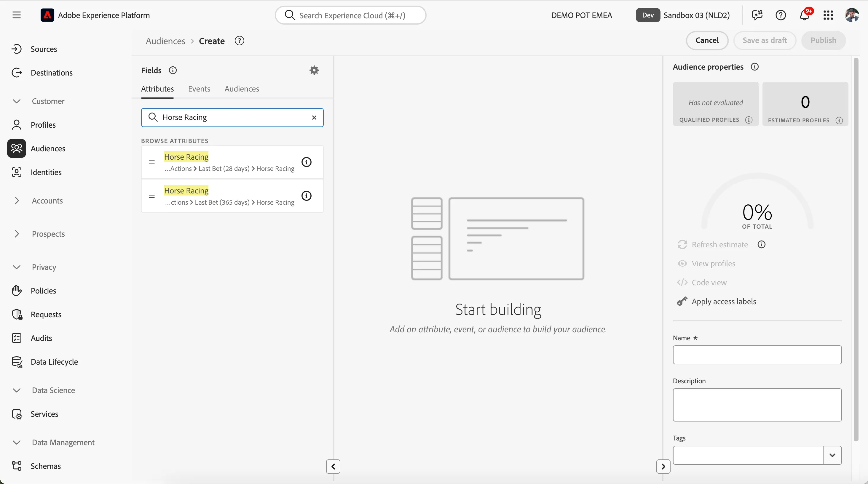
Task: Switch to the Audiences tab in Fields
Action: coord(242,89)
